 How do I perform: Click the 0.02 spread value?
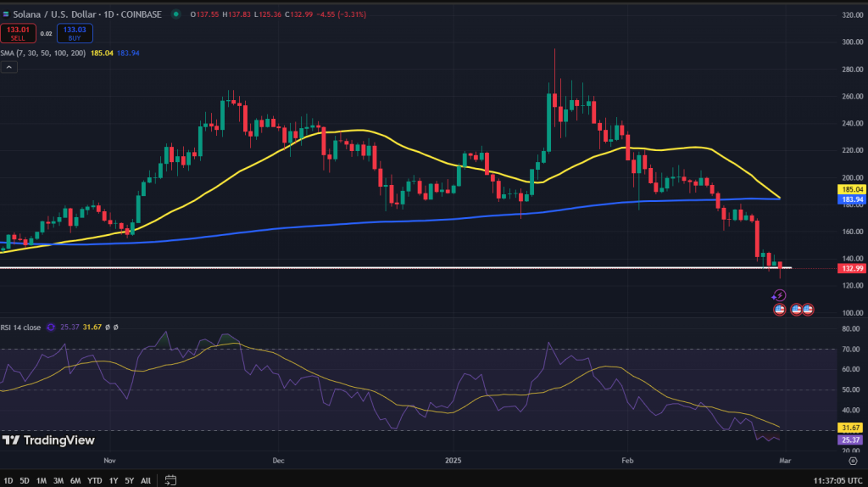coord(47,34)
